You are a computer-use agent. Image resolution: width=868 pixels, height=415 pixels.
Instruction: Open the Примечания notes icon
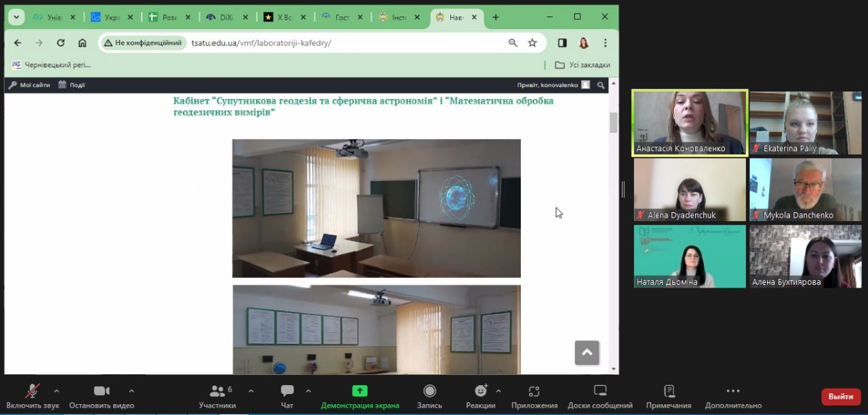point(669,391)
